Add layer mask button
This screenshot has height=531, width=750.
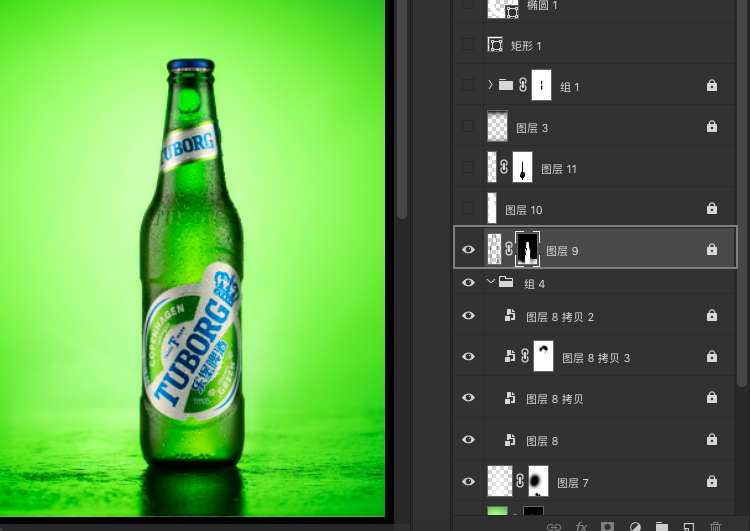pos(607,527)
